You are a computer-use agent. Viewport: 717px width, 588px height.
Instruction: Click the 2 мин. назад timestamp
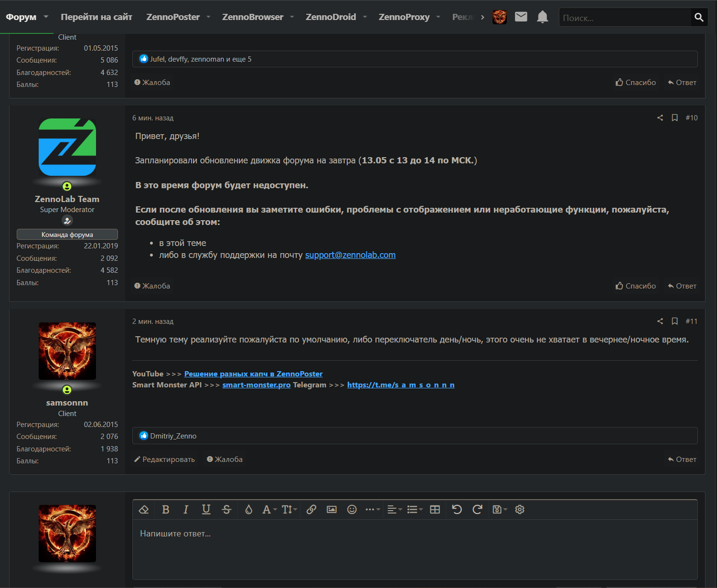(x=153, y=321)
